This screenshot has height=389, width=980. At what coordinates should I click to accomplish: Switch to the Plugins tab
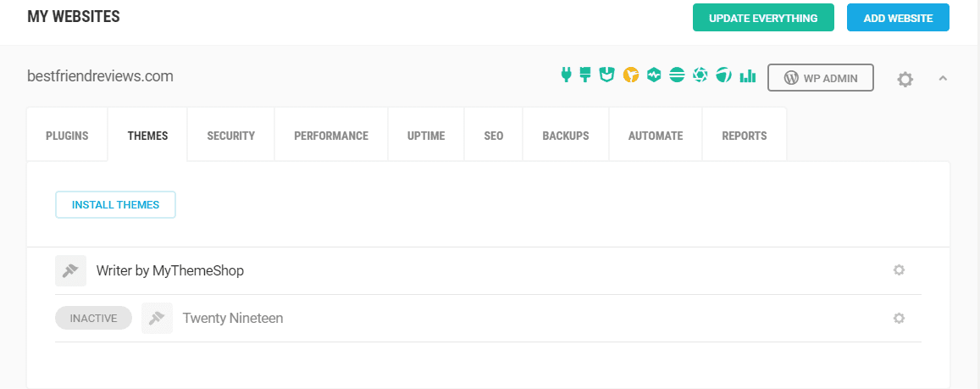coord(67,136)
